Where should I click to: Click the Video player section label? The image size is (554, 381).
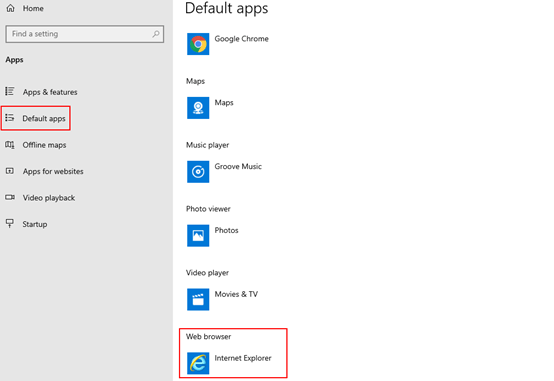point(207,273)
